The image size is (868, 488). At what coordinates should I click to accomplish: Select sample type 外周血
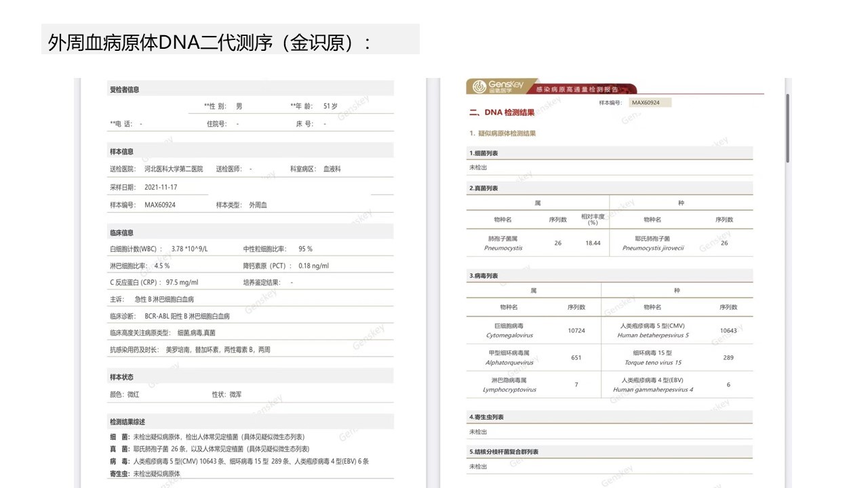pyautogui.click(x=258, y=205)
